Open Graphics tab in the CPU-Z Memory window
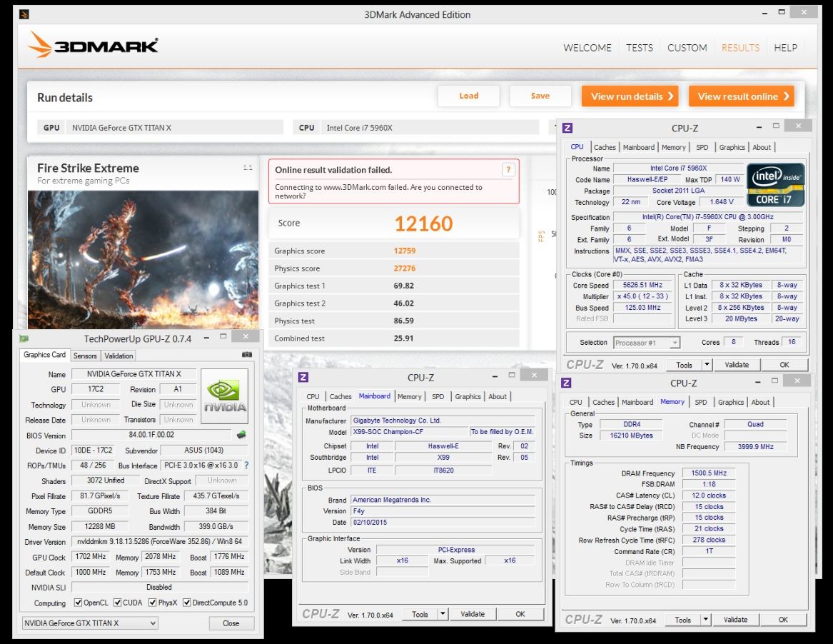This screenshot has height=644, width=833. point(731,402)
